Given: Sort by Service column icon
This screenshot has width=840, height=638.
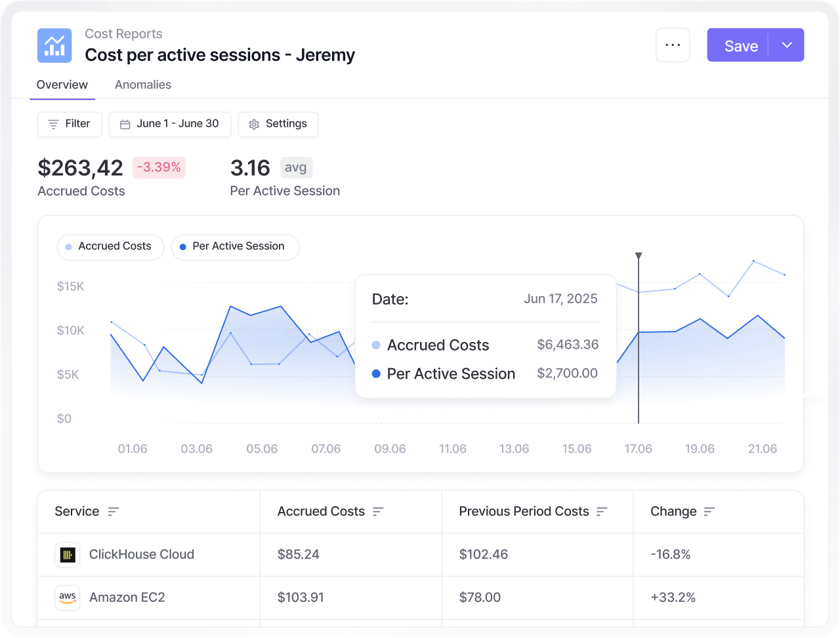Looking at the screenshot, I should [114, 512].
